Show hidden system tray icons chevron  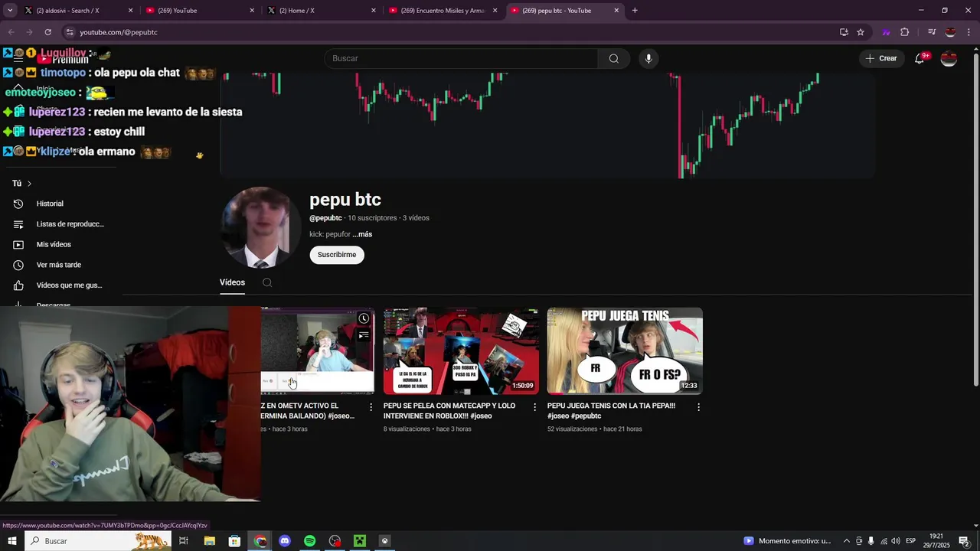pos(846,541)
